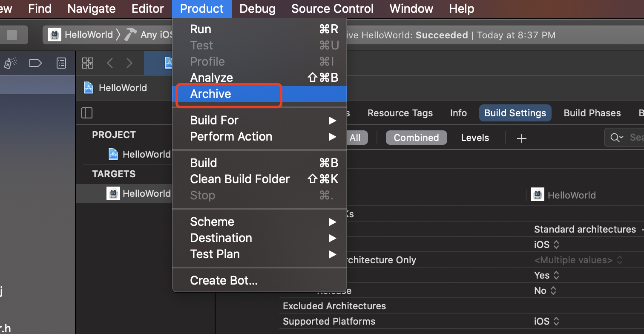The height and width of the screenshot is (334, 644).
Task: Select the Combined view option
Action: point(416,138)
